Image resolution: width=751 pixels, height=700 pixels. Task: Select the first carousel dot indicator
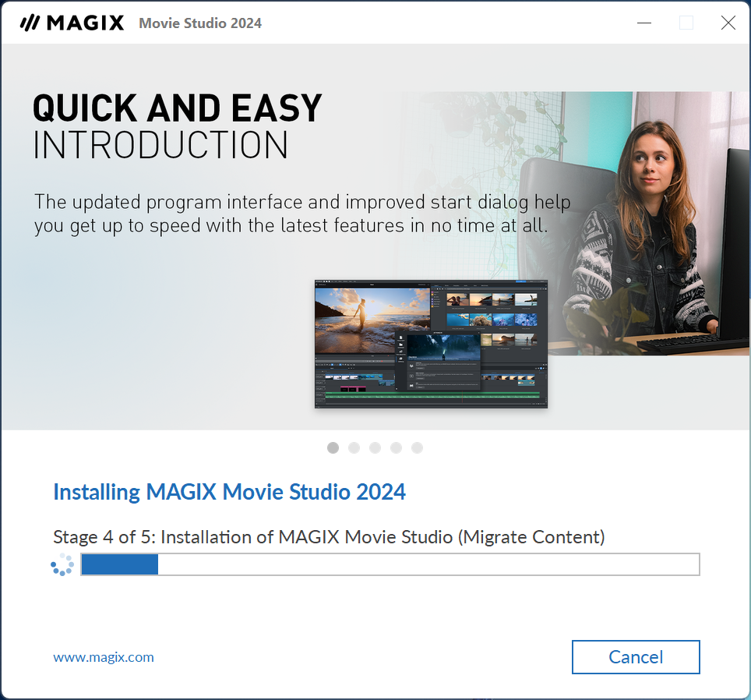tap(333, 447)
